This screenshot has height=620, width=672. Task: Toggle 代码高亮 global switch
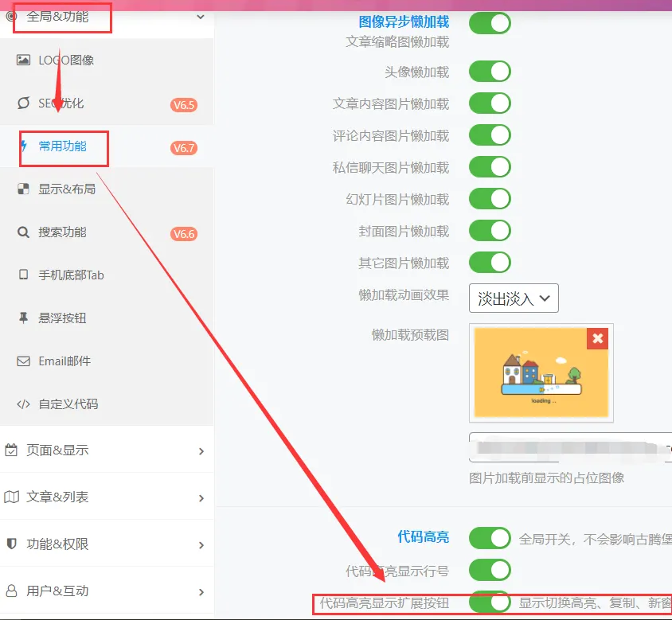[x=490, y=538]
